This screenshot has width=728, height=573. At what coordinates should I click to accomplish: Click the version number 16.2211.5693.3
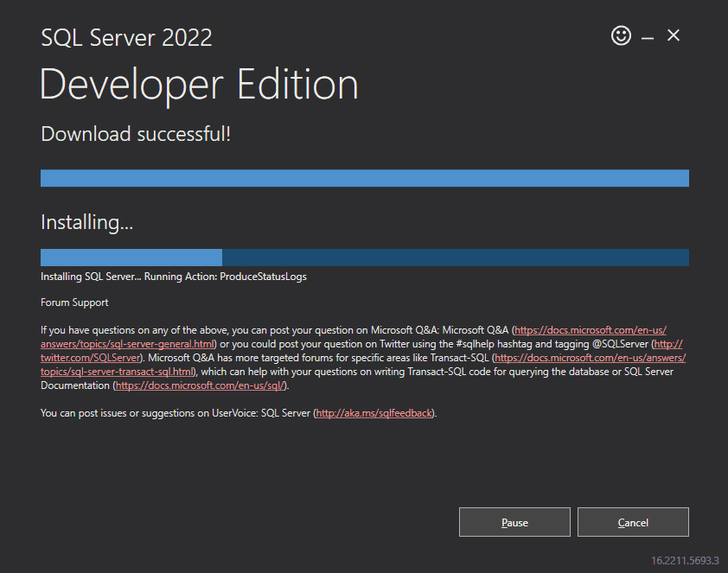(x=684, y=560)
